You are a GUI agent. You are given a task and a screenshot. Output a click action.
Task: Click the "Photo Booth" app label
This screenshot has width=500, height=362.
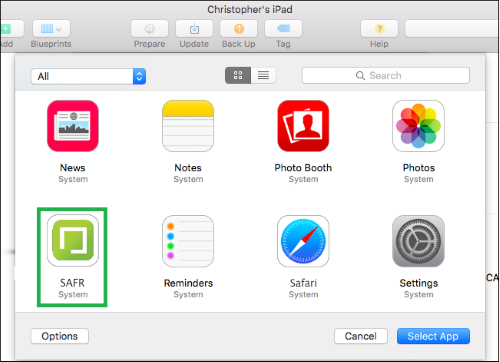coord(303,168)
